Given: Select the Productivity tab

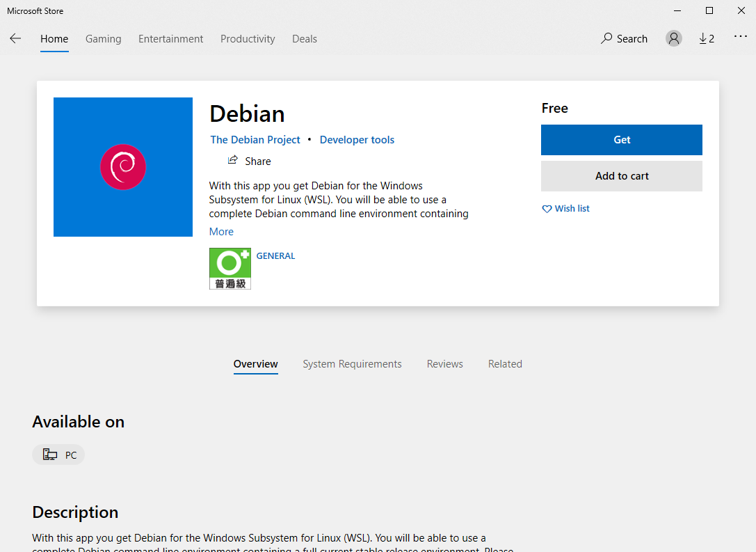Looking at the screenshot, I should (x=248, y=38).
